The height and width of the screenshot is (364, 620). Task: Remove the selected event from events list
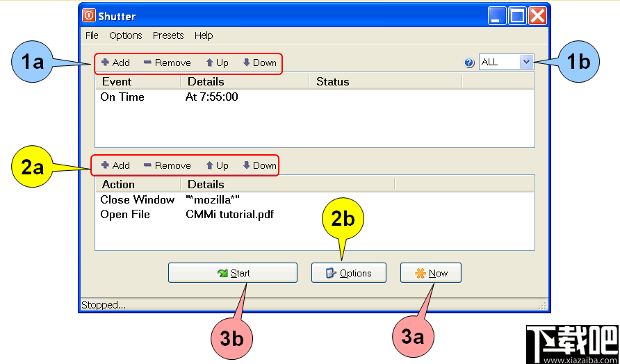[168, 63]
